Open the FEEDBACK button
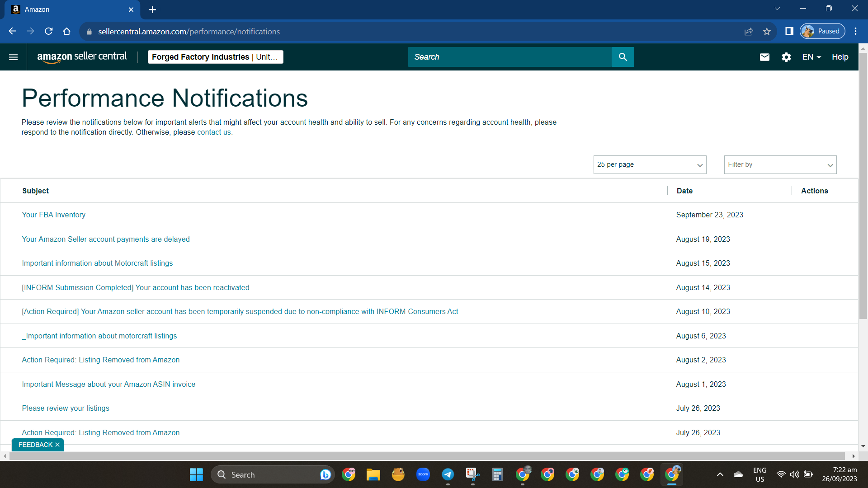The image size is (868, 488). point(35,445)
